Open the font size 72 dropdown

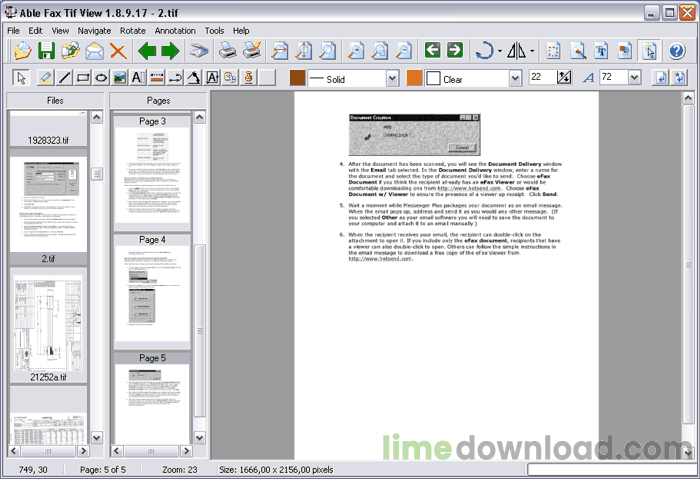634,78
